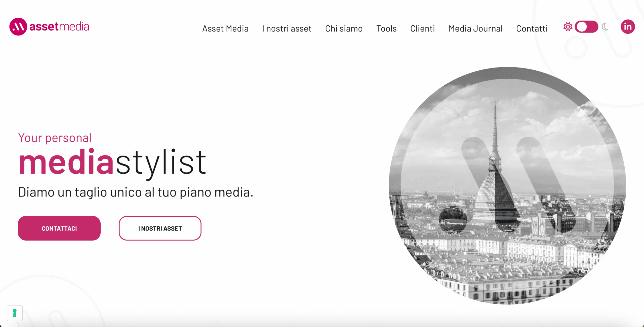This screenshot has width=644, height=327.
Task: Open I nostri asset in the navigation
Action: click(x=287, y=29)
